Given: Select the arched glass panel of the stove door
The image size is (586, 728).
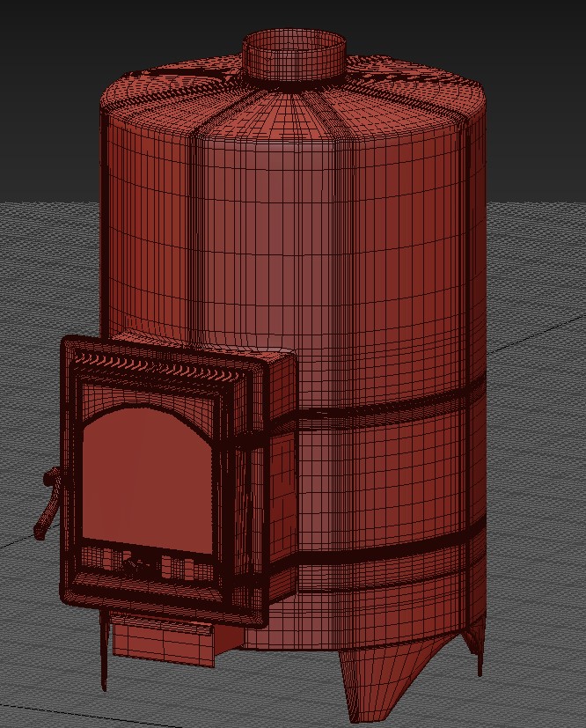Looking at the screenshot, I should (147, 479).
